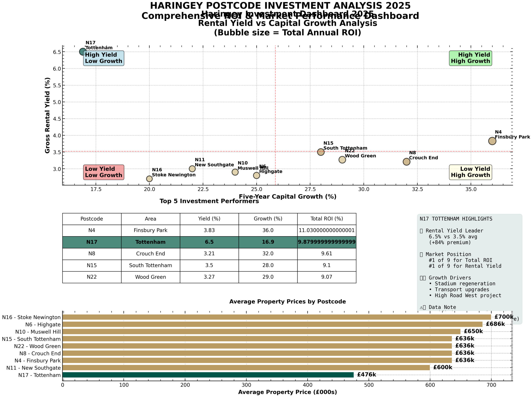Select the £600k New Southgate bar
Screen dimensions: 532x397
click(246, 368)
